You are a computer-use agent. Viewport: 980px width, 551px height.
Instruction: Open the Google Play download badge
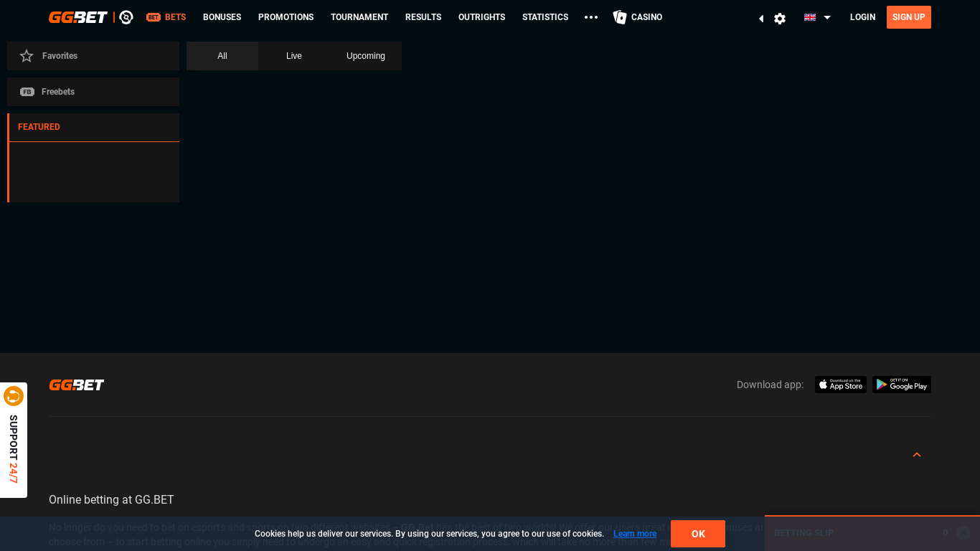coord(902,385)
